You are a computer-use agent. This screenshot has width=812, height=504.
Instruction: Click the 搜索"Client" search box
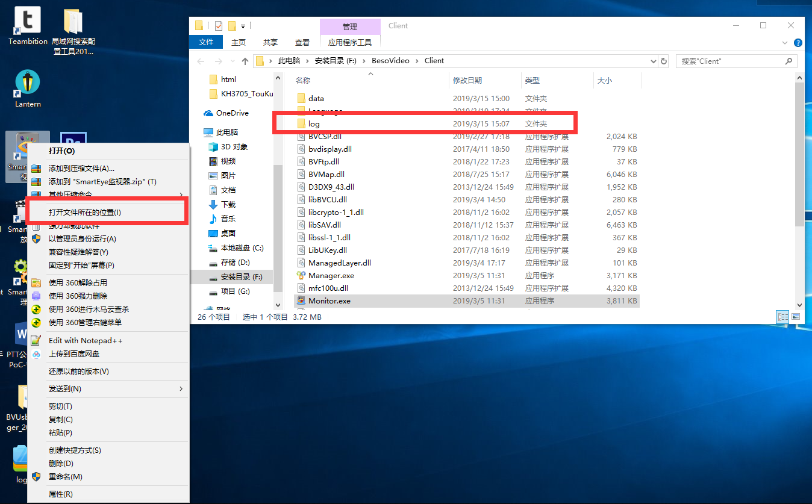(731, 61)
